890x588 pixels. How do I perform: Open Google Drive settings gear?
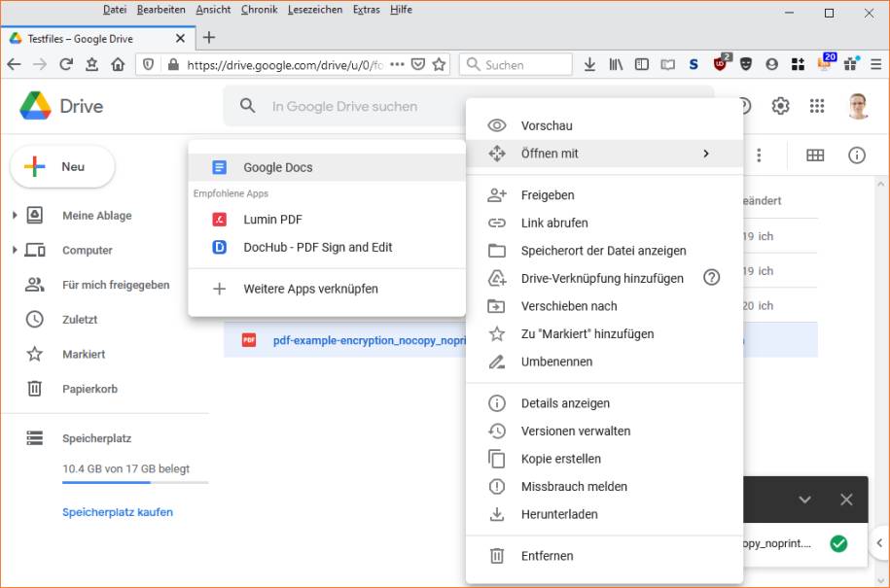(780, 106)
